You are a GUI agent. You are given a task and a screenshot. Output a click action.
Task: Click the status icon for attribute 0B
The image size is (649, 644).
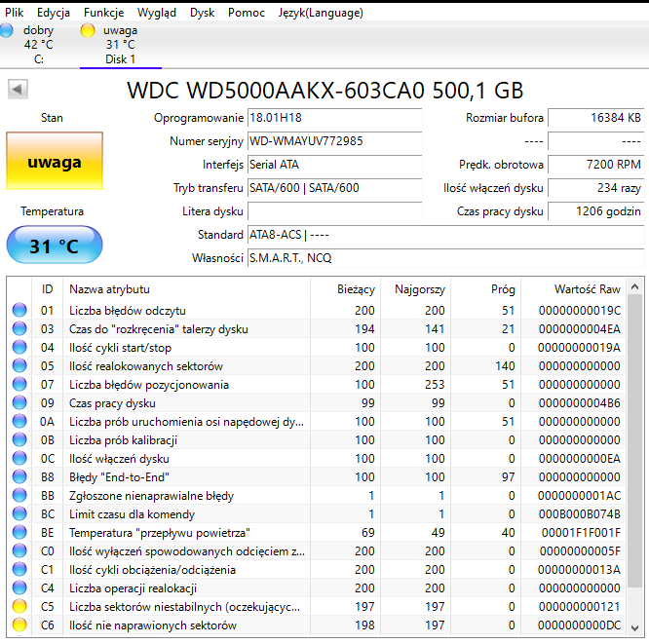[x=19, y=439]
